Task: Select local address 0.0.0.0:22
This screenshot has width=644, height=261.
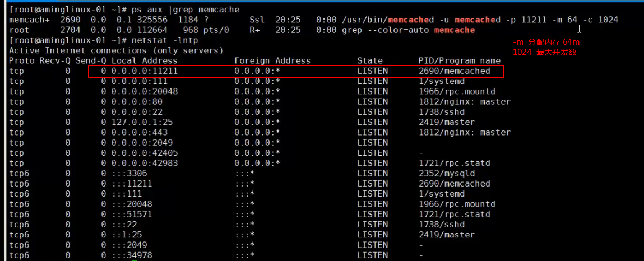Action: (137, 112)
